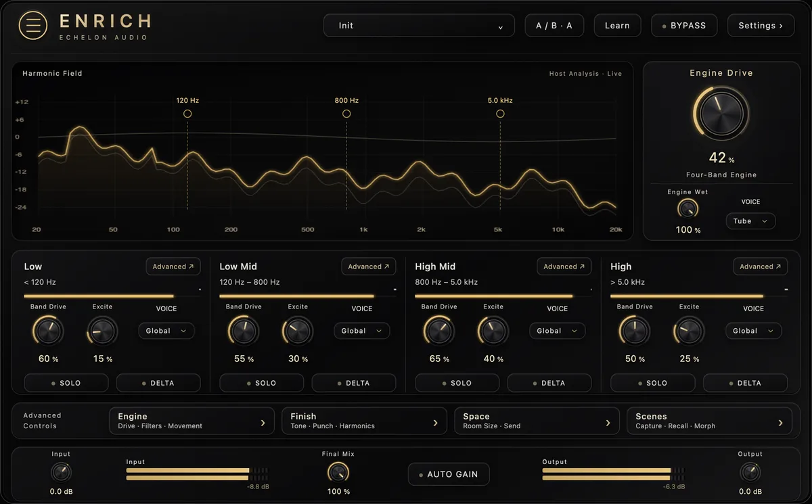
Task: Enable DELTA on the Low band
Action: pos(158,383)
